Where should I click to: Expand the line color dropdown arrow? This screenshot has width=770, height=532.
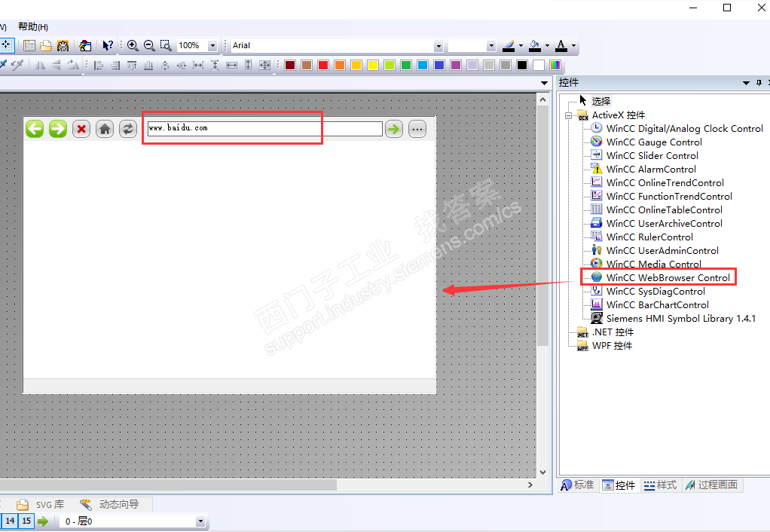pos(521,46)
